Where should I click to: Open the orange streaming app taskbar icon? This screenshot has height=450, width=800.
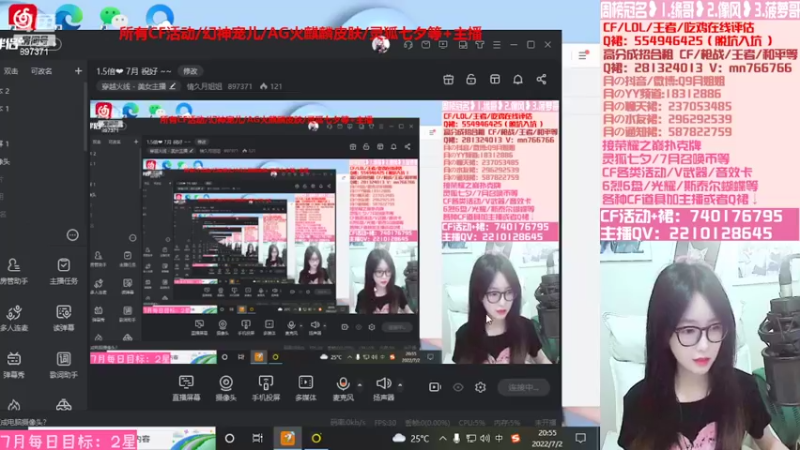(x=287, y=438)
